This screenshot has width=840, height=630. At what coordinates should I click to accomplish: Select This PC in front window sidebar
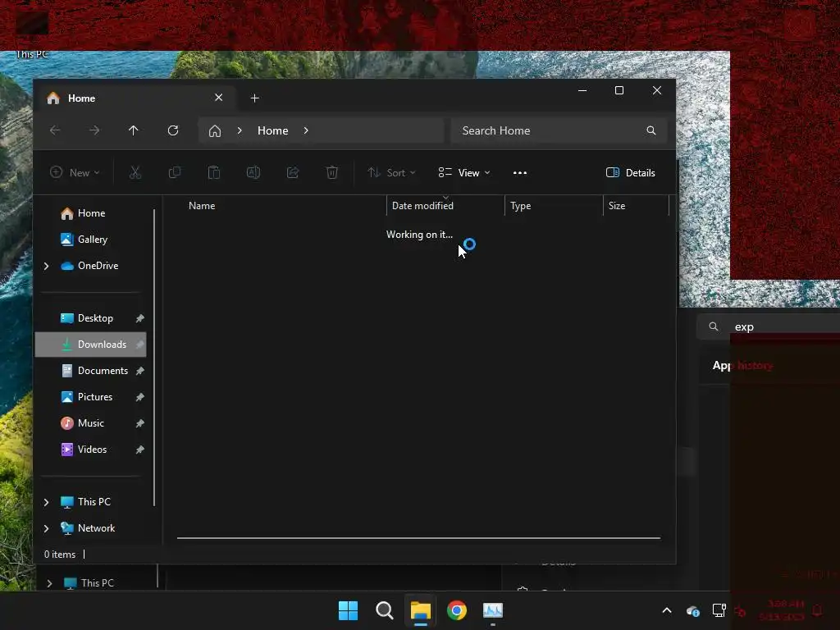pyautogui.click(x=94, y=502)
